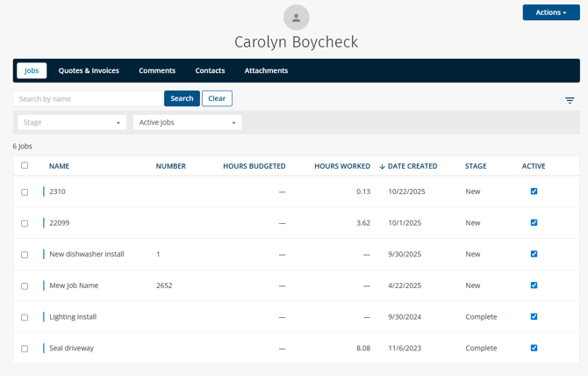Open the Lighting Install job
Image resolution: width=588 pixels, height=376 pixels.
coord(73,317)
